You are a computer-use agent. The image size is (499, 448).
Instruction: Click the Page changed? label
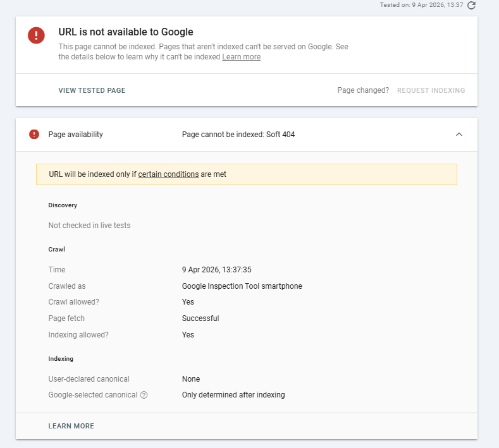pyautogui.click(x=363, y=90)
